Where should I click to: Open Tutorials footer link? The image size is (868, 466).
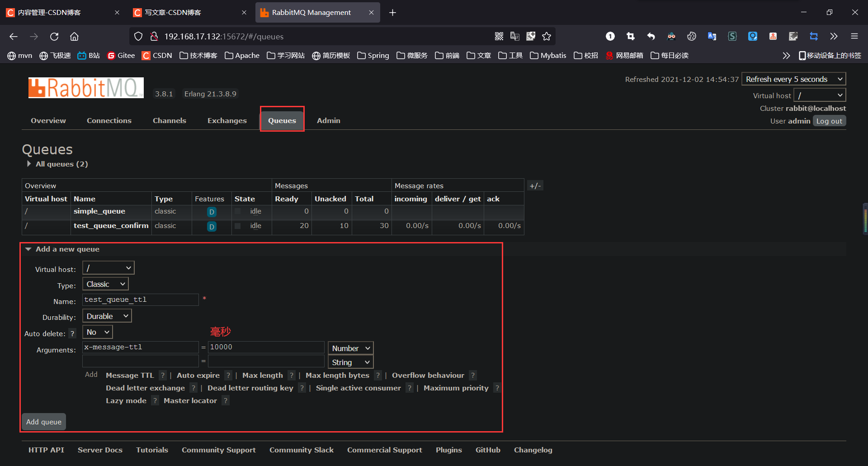pyautogui.click(x=152, y=450)
